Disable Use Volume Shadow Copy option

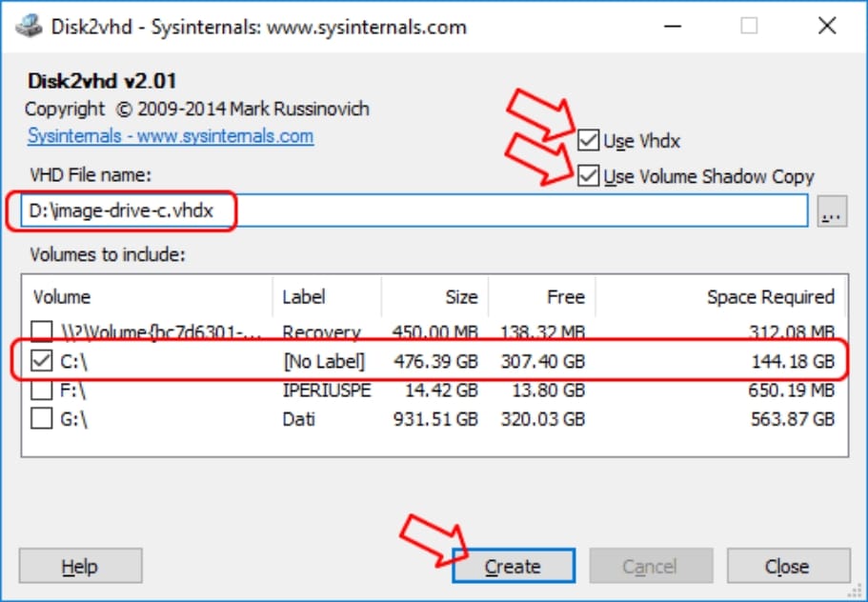coord(589,176)
